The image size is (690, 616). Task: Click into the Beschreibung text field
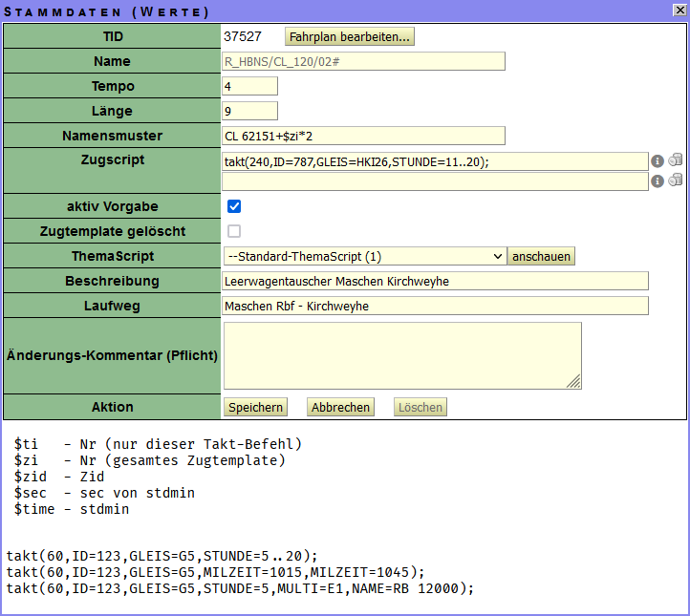click(x=435, y=281)
